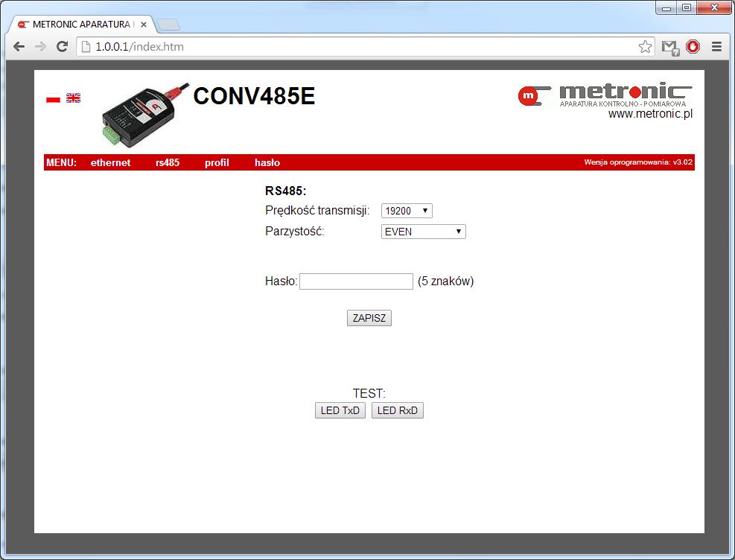Open the profil menu page
The width and height of the screenshot is (735, 560).
217,162
